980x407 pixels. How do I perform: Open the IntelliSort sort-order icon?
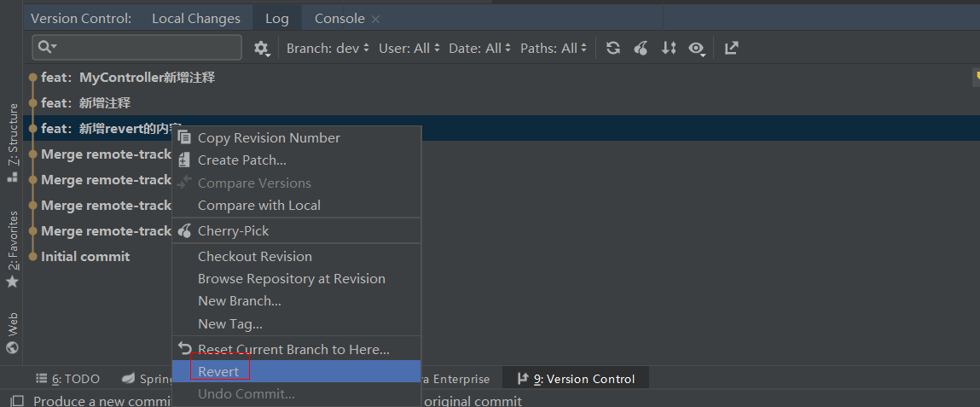(x=670, y=49)
